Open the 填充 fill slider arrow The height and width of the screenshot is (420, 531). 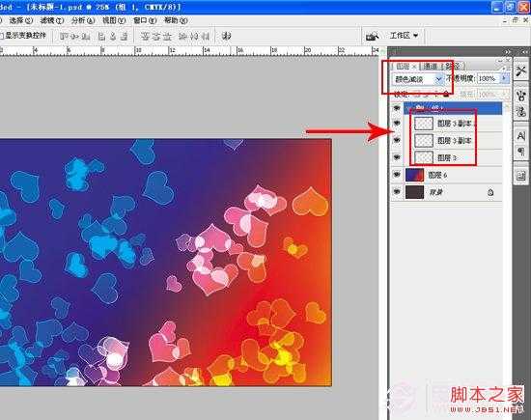click(504, 95)
